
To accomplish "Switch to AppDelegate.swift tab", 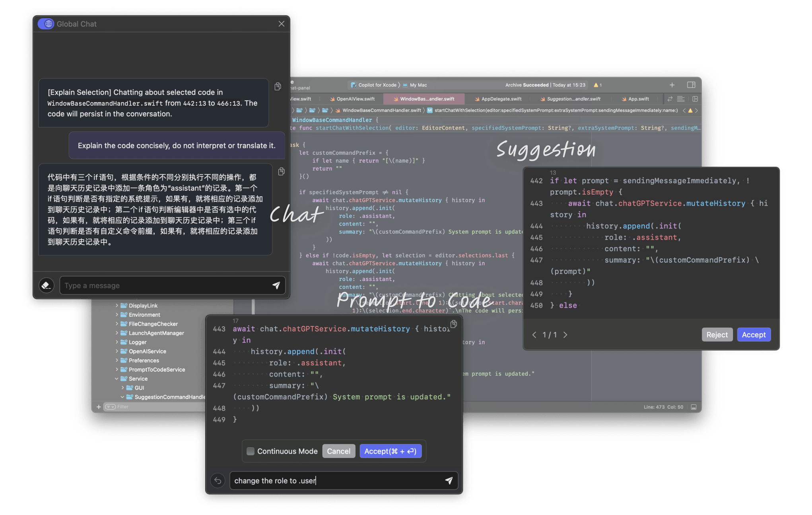I will [501, 99].
